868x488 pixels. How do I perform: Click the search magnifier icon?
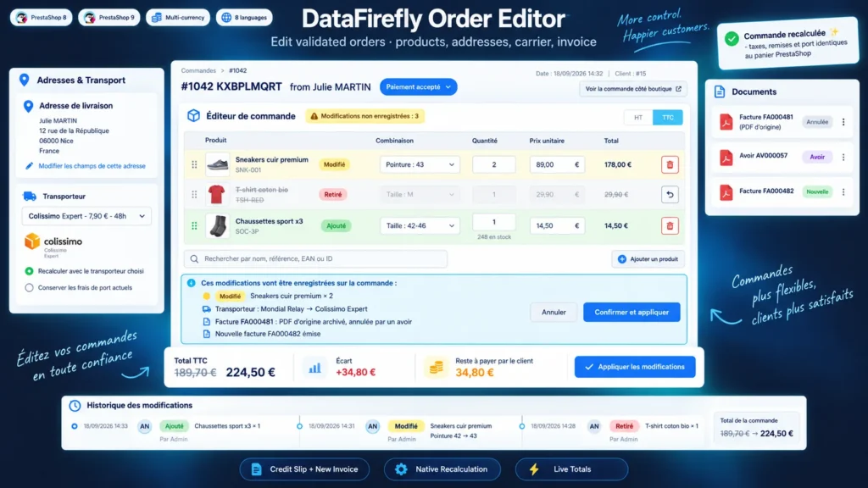click(x=194, y=258)
